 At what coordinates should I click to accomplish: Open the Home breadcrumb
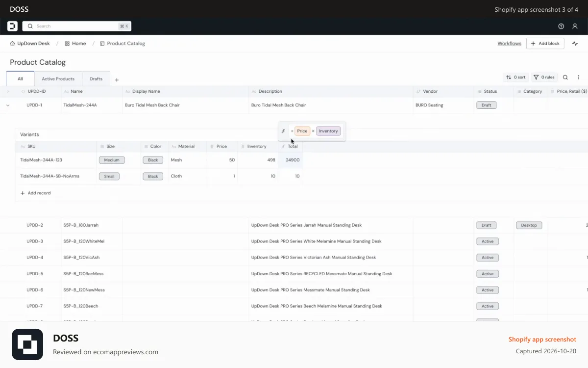coord(75,43)
